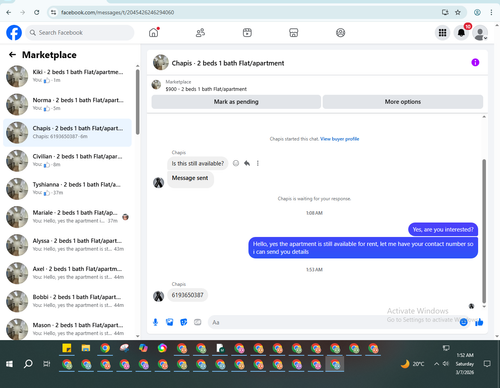React to 'Is this still available?' message
500x388 pixels.
tap(236, 163)
